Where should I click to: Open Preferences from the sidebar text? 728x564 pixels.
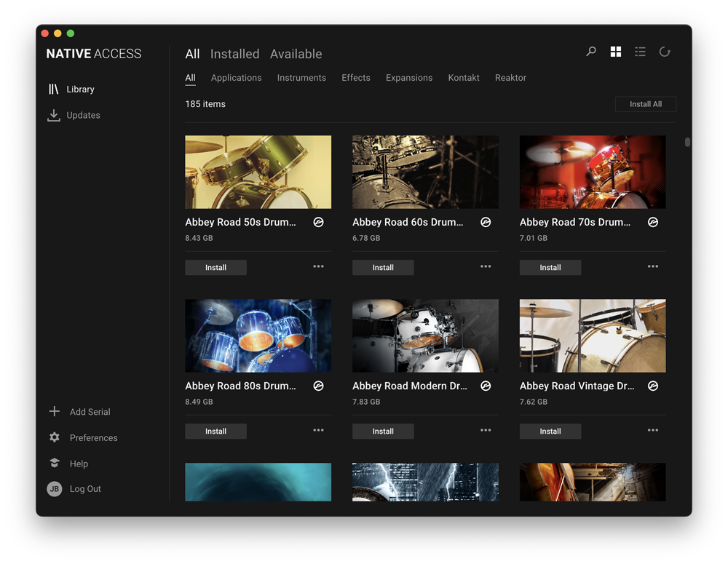point(93,438)
